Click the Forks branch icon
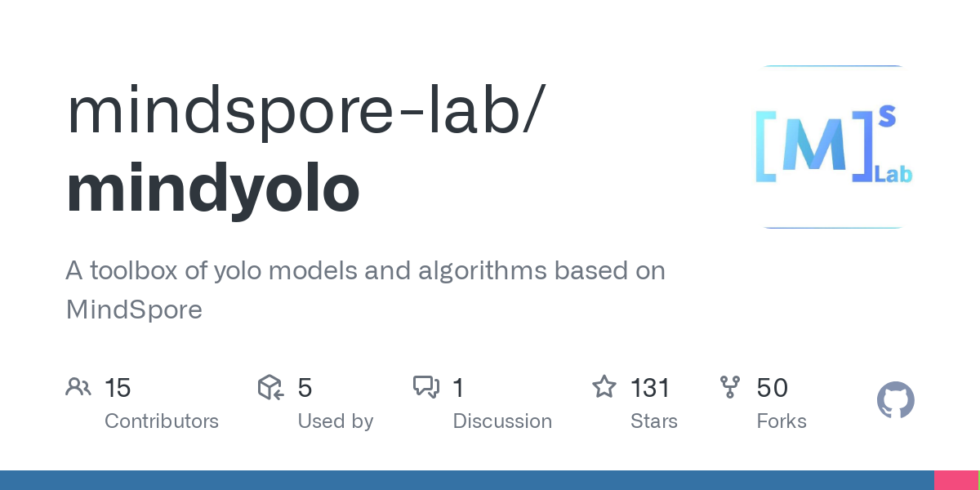980x490 pixels. click(730, 387)
